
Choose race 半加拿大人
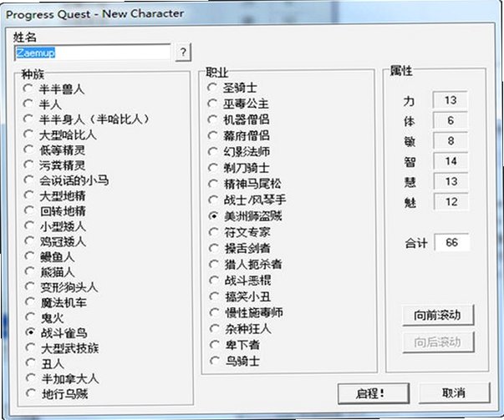click(x=63, y=378)
